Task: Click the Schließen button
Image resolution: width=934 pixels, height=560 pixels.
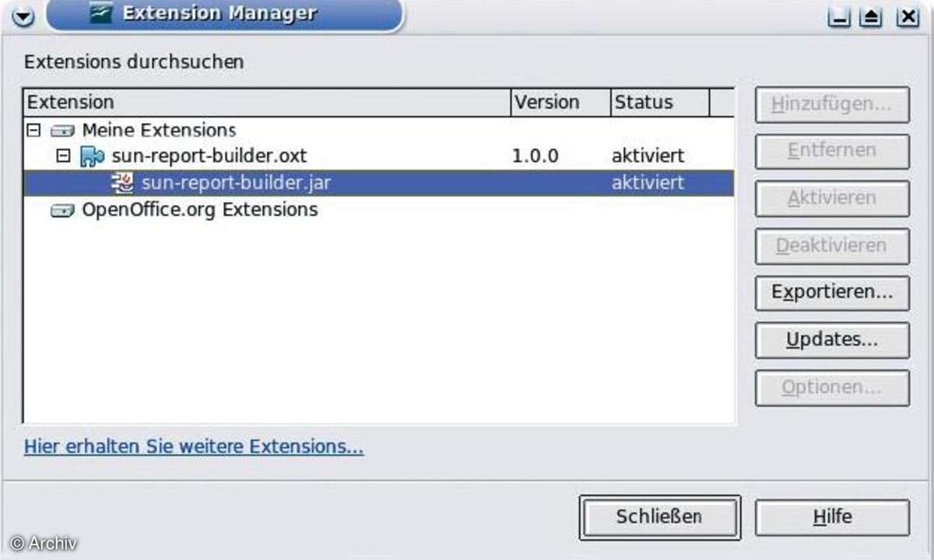Action: (x=659, y=517)
